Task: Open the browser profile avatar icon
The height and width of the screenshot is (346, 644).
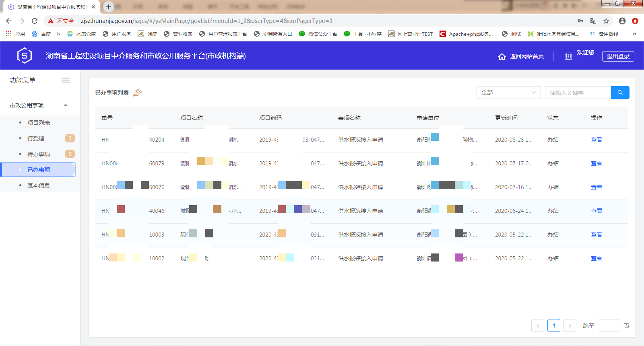Action: point(622,21)
